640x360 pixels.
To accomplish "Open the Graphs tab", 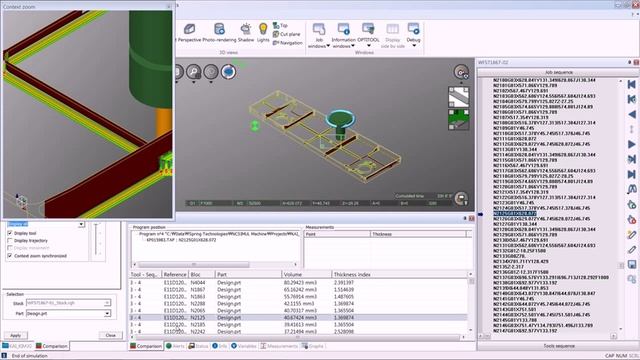I will (313, 346).
